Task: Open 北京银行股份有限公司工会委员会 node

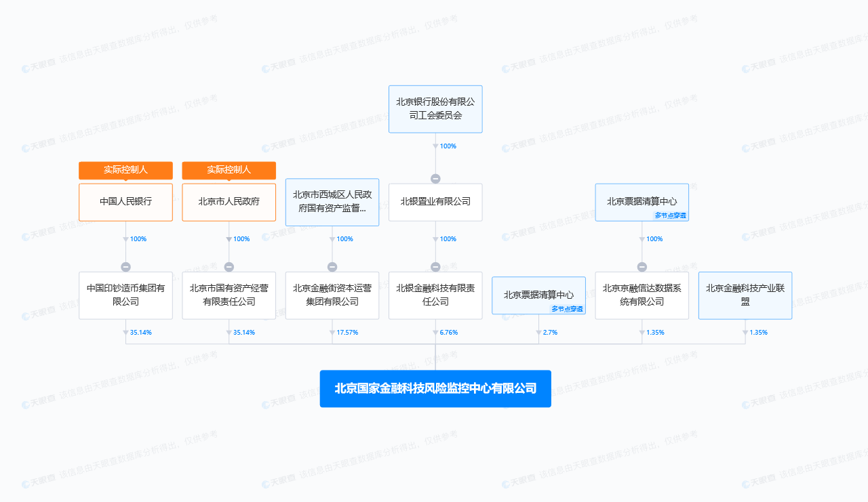Action: (435, 109)
